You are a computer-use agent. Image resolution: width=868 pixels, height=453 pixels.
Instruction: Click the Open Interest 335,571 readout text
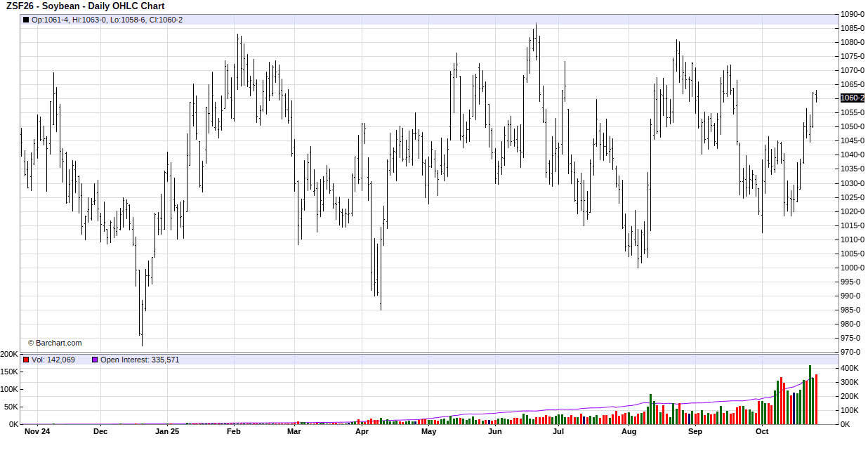click(140, 360)
